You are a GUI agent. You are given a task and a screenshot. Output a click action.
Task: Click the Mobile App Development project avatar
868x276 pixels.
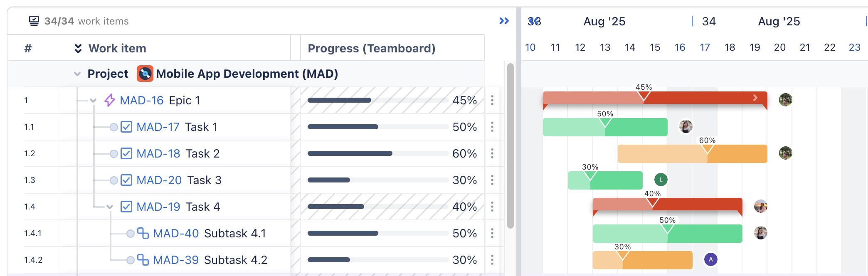[x=145, y=74]
